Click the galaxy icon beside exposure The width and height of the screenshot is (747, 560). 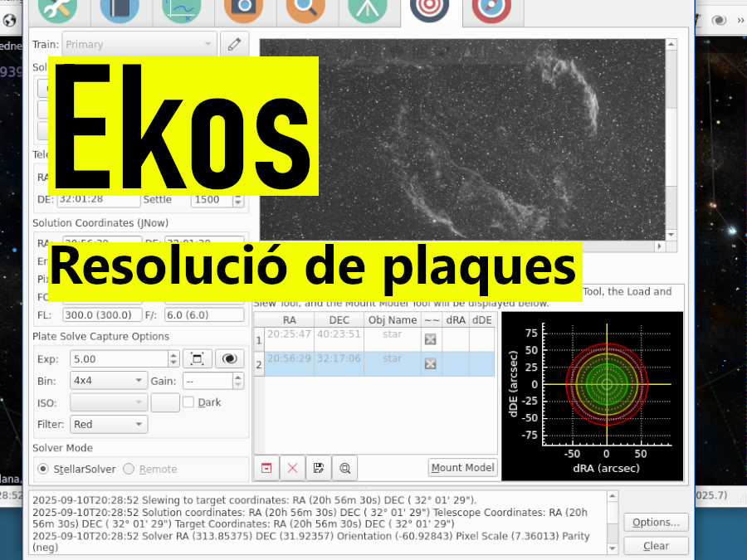(x=230, y=358)
